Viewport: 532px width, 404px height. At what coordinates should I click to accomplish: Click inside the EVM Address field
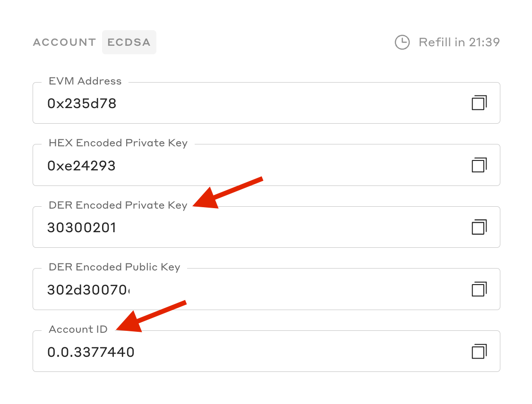coord(236,103)
